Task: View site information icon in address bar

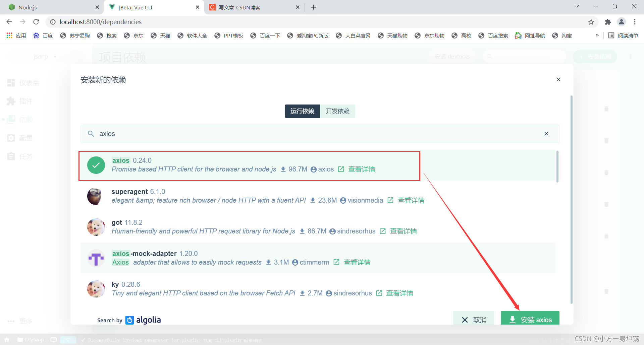Action: (x=53, y=22)
